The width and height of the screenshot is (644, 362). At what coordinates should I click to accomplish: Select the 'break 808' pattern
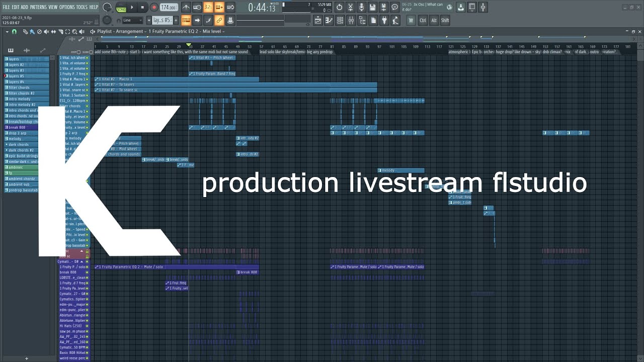tap(27, 127)
